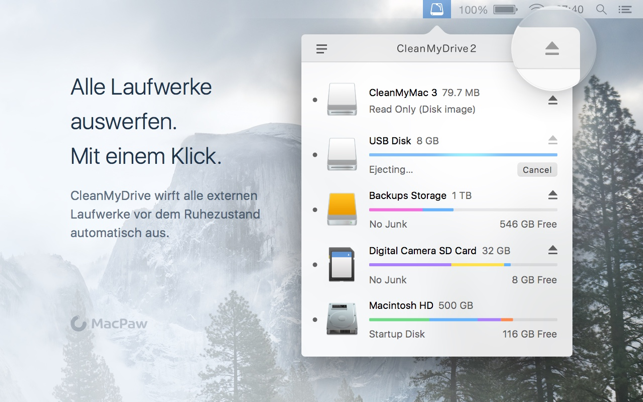The height and width of the screenshot is (402, 643).
Task: Eject the CleanMyMac 3 disk image
Action: [x=552, y=100]
